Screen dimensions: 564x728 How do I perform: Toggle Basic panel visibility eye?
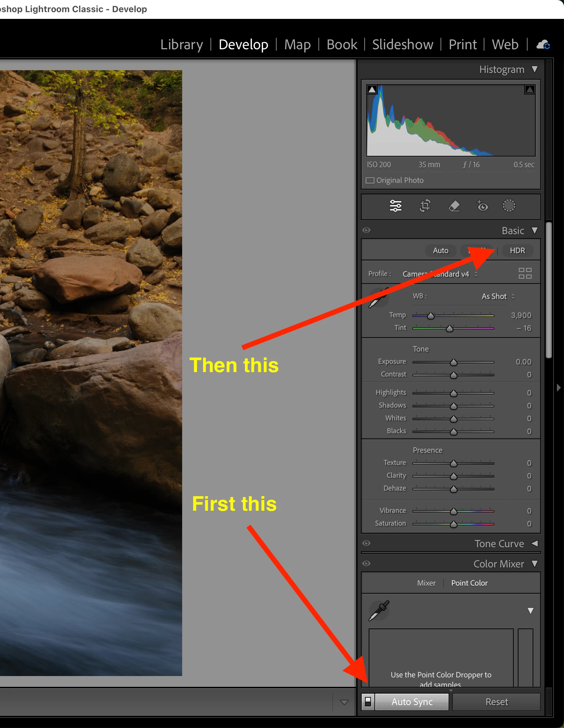pyautogui.click(x=366, y=230)
